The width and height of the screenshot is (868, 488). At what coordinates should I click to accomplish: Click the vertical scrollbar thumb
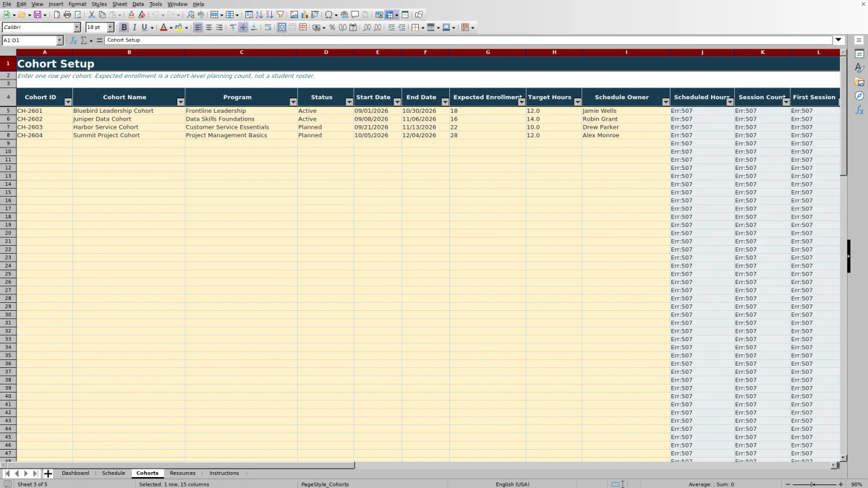[x=843, y=117]
